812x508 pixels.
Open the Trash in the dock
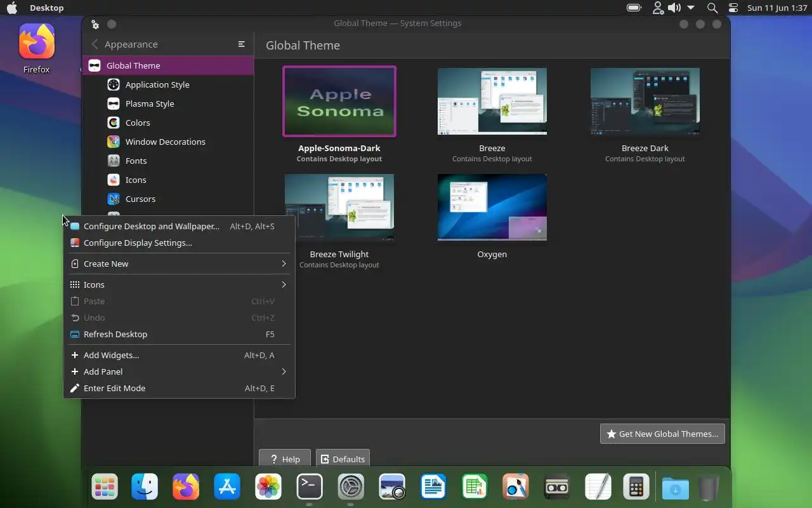pyautogui.click(x=708, y=488)
